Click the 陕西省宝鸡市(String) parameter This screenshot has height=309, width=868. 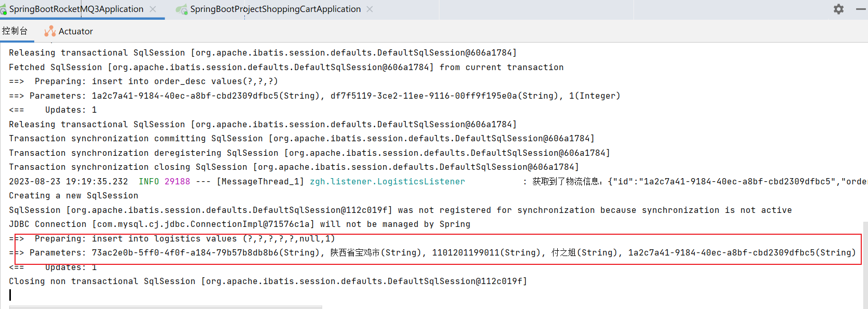click(376, 253)
